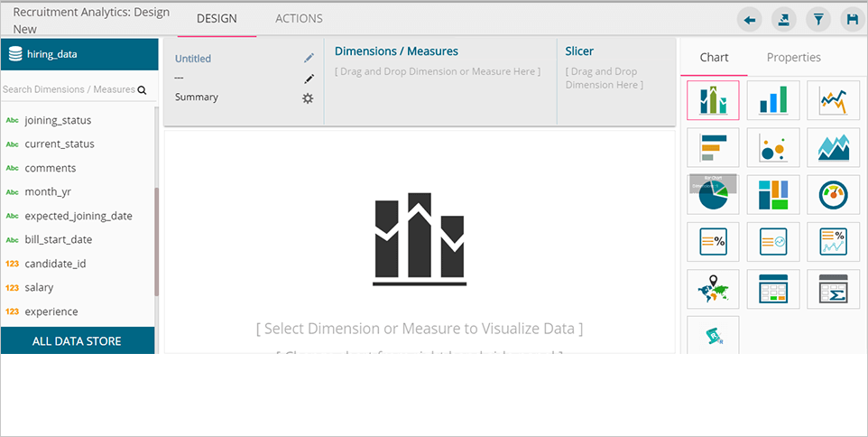The height and width of the screenshot is (437, 868).
Task: Open the filter funnel button
Action: tap(818, 21)
